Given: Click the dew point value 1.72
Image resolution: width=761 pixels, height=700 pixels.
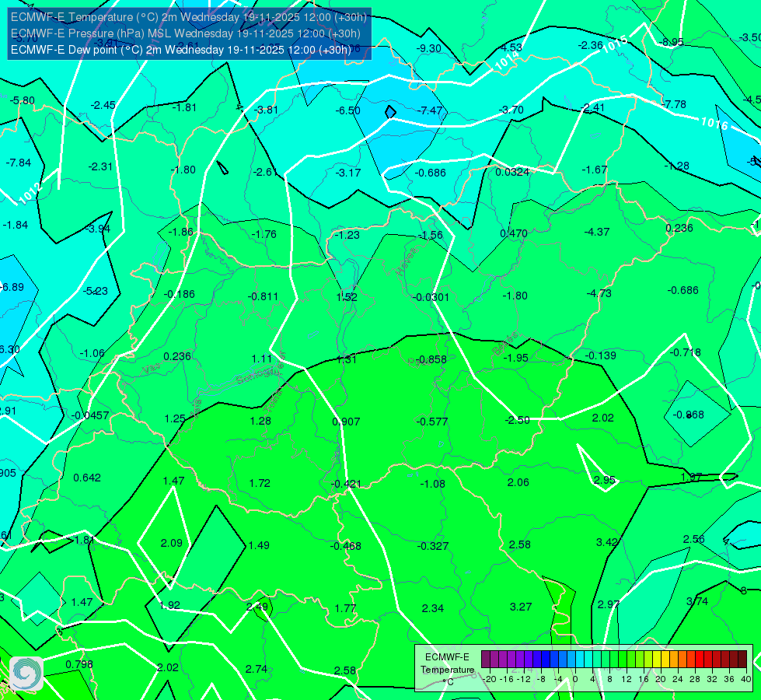Looking at the screenshot, I should [259, 483].
